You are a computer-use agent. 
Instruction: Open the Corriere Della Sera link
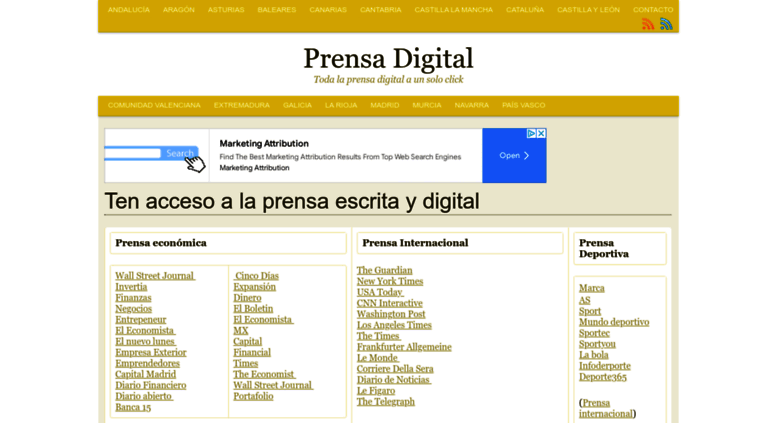tap(395, 369)
